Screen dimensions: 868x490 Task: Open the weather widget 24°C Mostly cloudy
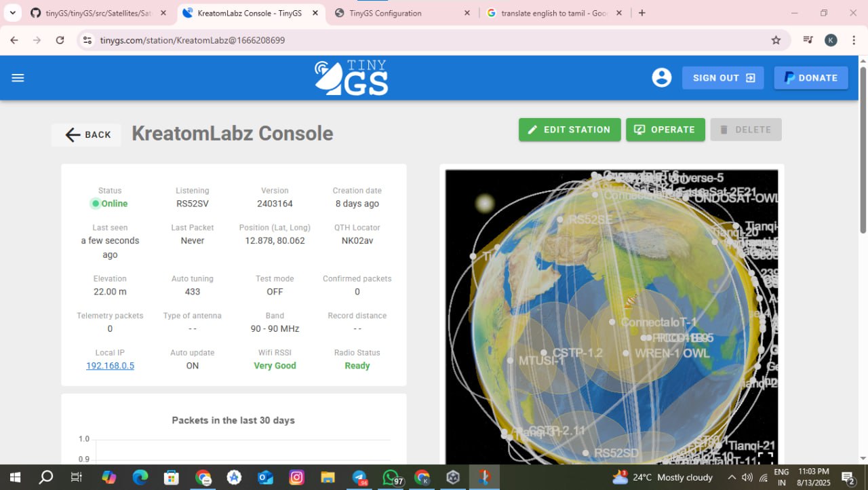coord(663,477)
